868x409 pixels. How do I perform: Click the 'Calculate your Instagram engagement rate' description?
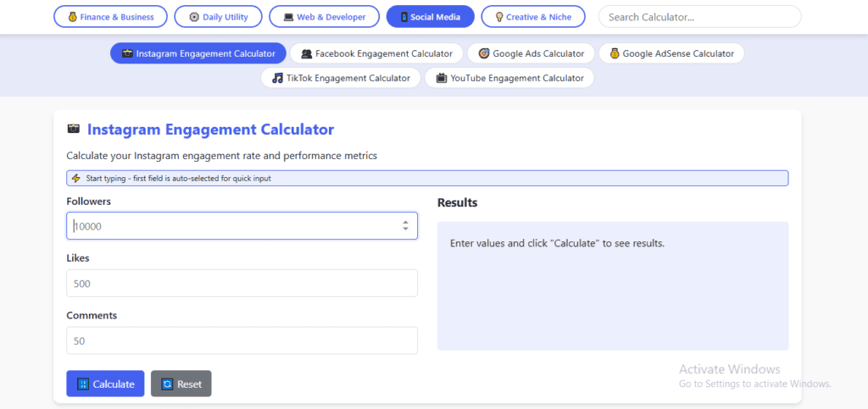pyautogui.click(x=221, y=156)
